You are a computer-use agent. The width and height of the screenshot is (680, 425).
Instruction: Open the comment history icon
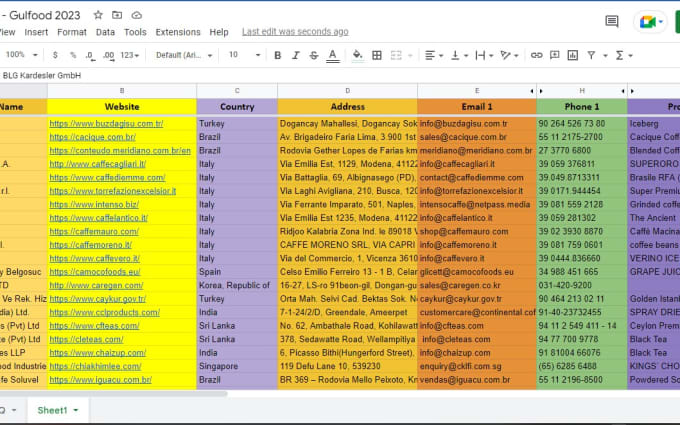pos(611,21)
